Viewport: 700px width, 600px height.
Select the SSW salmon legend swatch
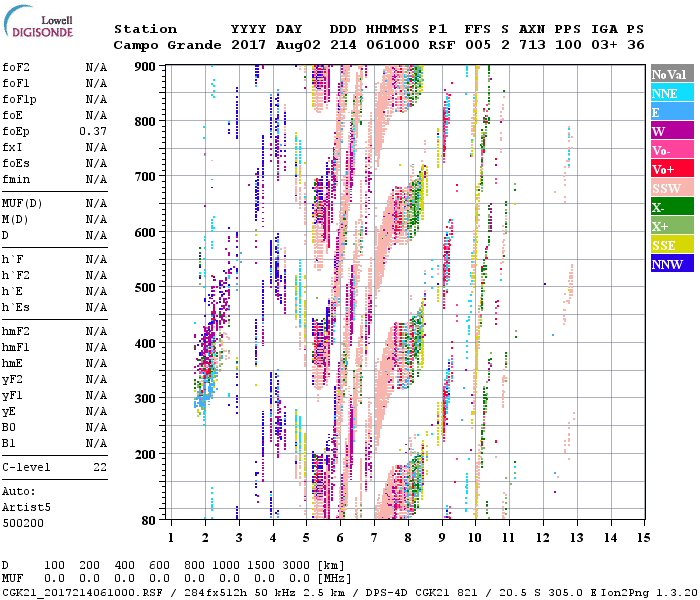672,188
